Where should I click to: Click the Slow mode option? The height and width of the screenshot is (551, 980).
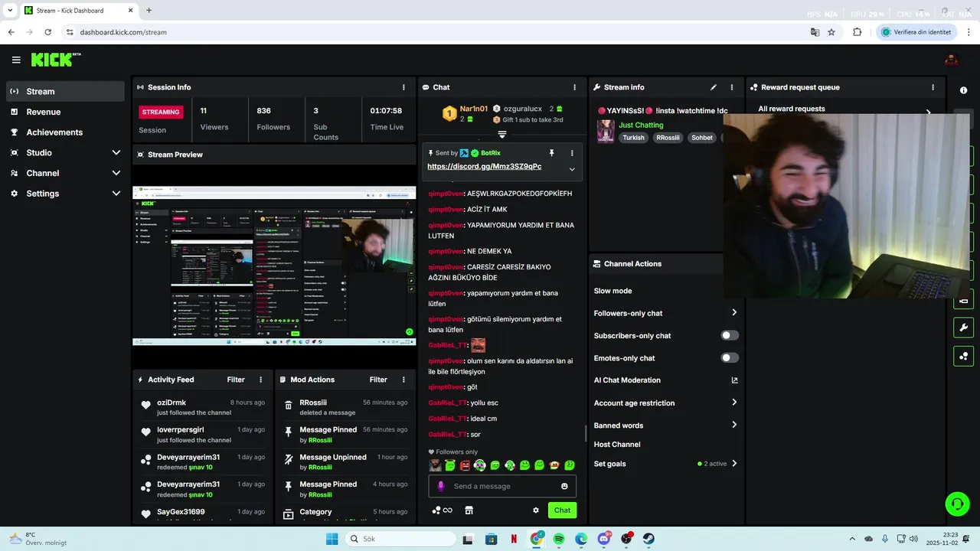(x=612, y=291)
